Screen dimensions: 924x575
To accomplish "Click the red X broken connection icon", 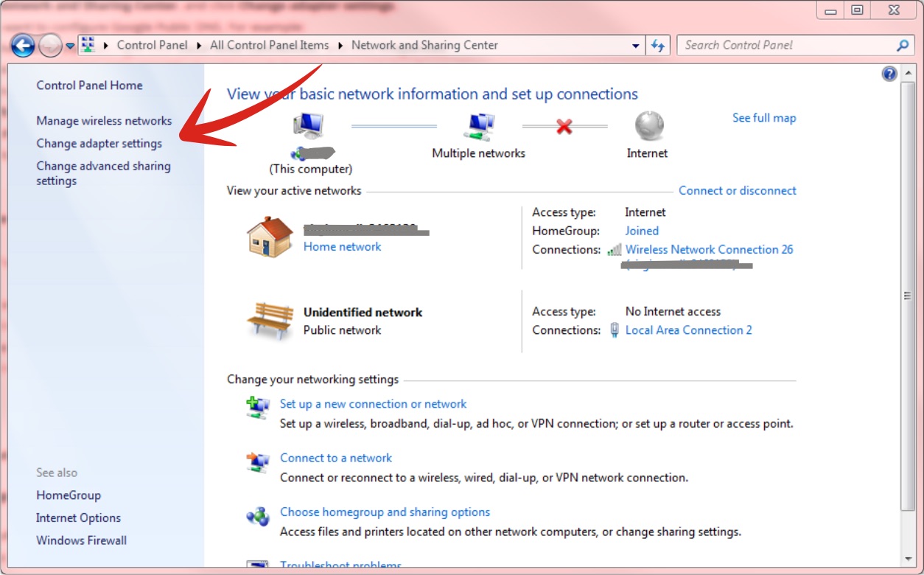I will coord(564,127).
